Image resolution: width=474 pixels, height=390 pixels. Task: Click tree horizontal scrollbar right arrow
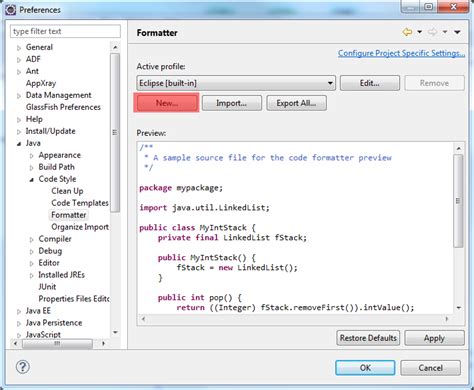(x=104, y=343)
